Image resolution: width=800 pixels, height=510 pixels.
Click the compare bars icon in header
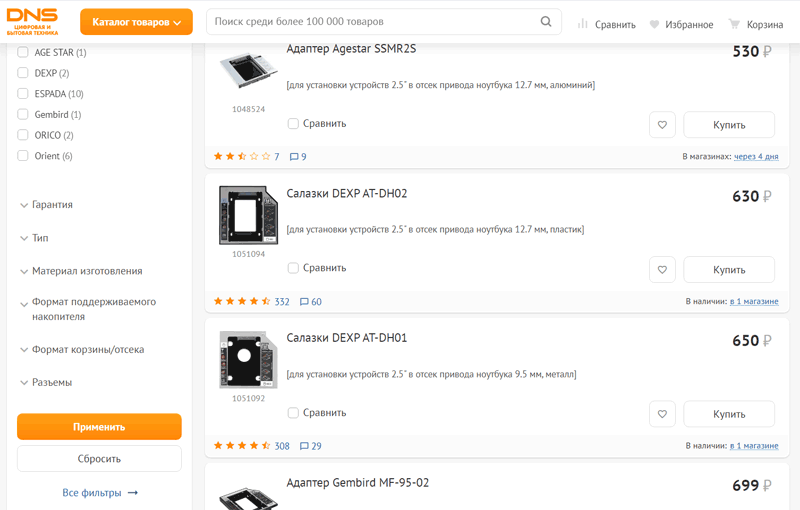582,24
